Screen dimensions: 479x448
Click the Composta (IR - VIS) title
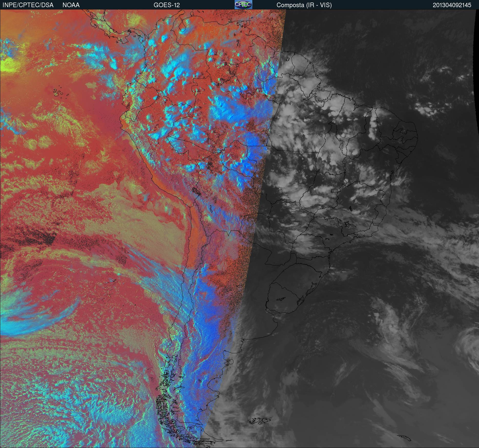point(304,5)
